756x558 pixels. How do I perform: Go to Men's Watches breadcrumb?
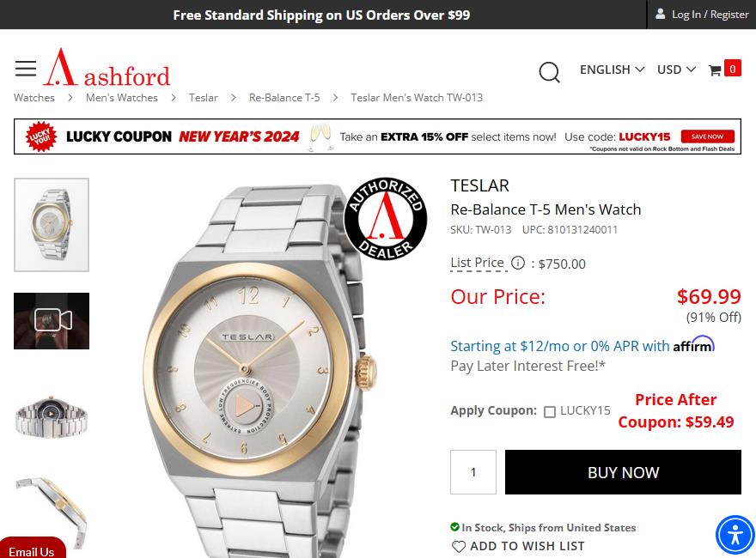point(121,98)
